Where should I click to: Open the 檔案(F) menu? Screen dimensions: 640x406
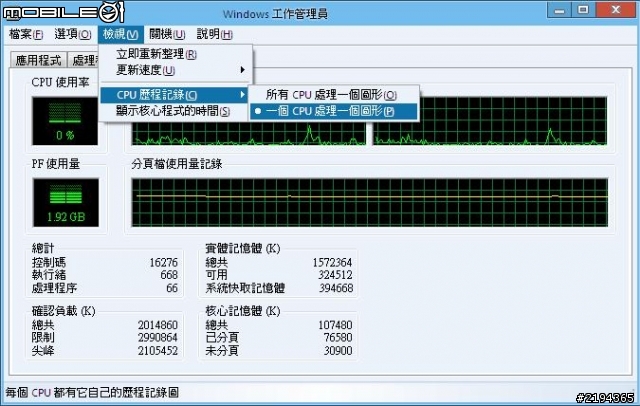26,34
